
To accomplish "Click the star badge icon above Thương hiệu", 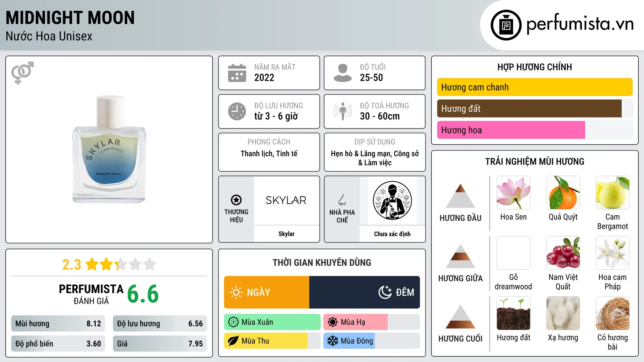I will tap(236, 200).
